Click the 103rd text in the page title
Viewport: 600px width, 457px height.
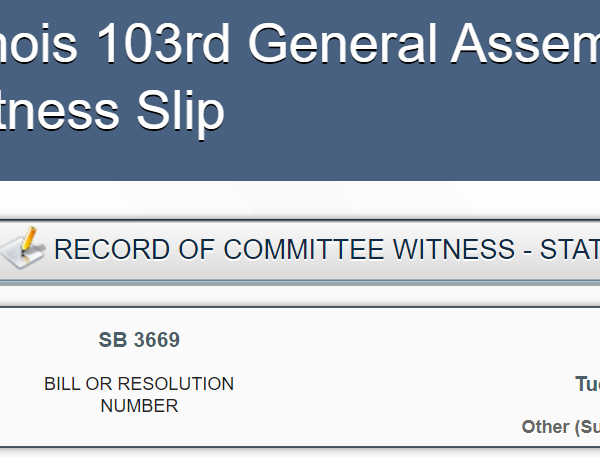[163, 43]
